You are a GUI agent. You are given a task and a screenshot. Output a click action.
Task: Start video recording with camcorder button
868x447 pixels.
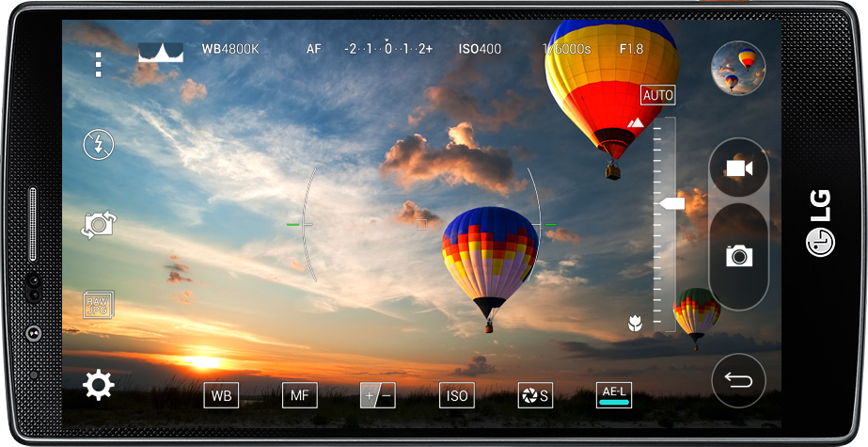pyautogui.click(x=738, y=168)
